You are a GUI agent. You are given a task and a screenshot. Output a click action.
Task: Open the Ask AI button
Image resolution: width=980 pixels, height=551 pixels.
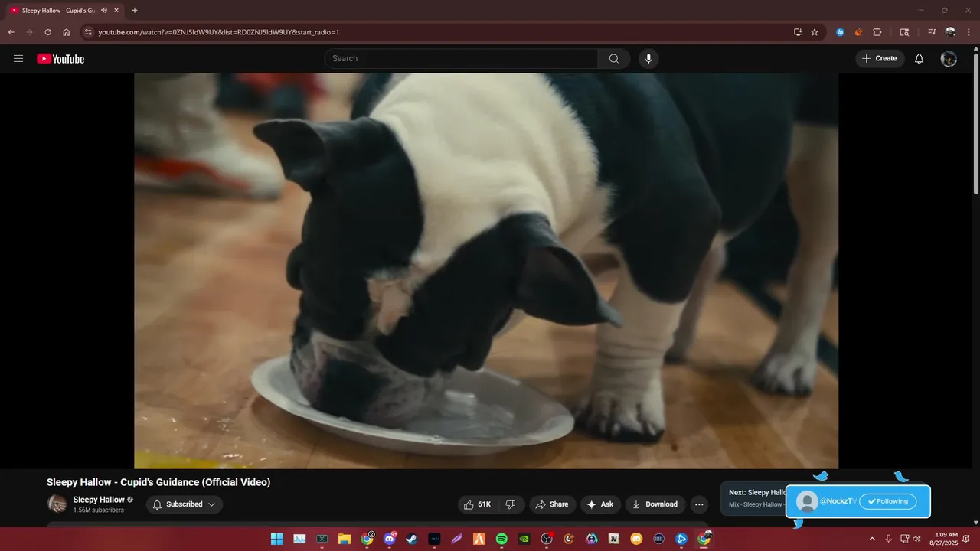click(600, 504)
